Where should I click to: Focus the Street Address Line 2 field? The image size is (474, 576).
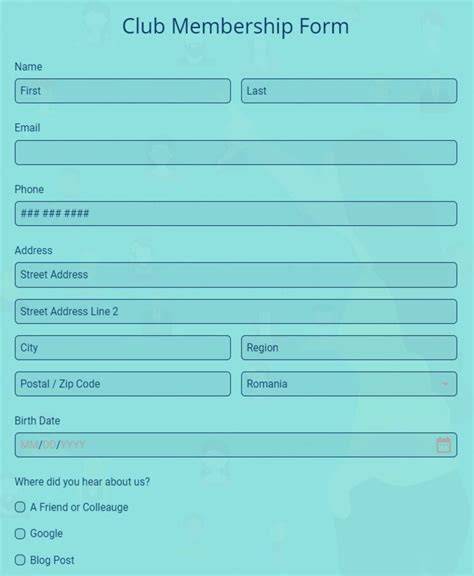236,312
